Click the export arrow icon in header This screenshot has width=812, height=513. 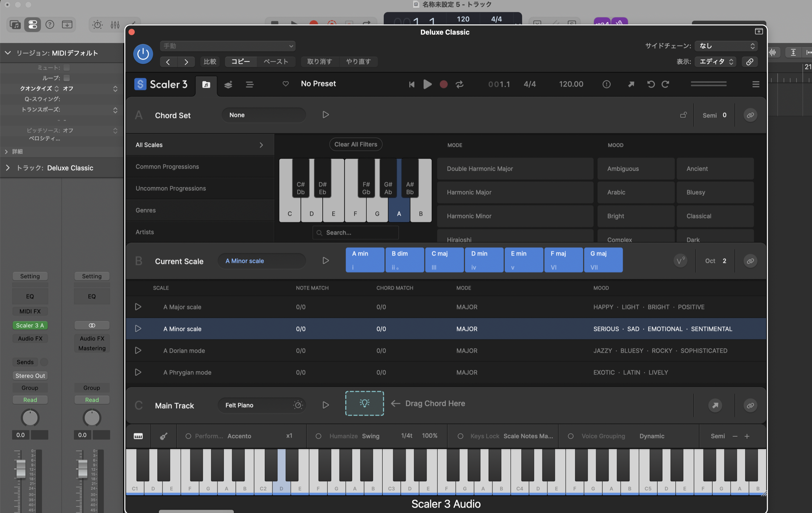tap(631, 85)
